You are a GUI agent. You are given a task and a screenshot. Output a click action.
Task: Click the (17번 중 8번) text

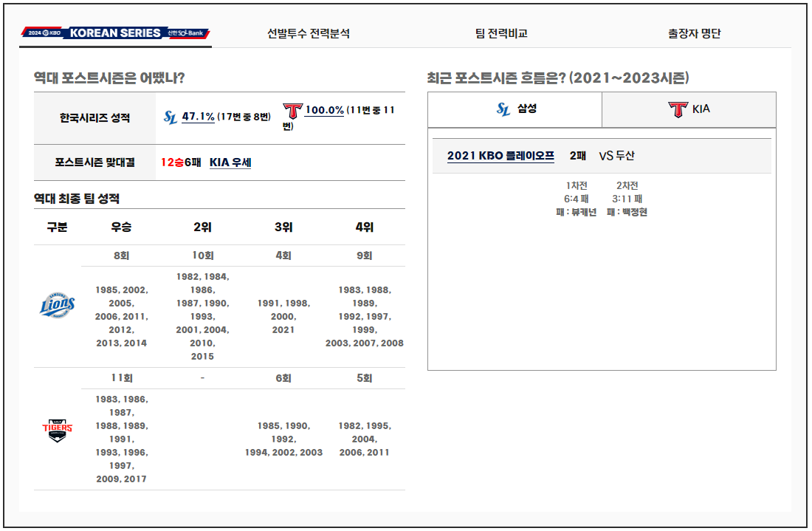tap(244, 117)
